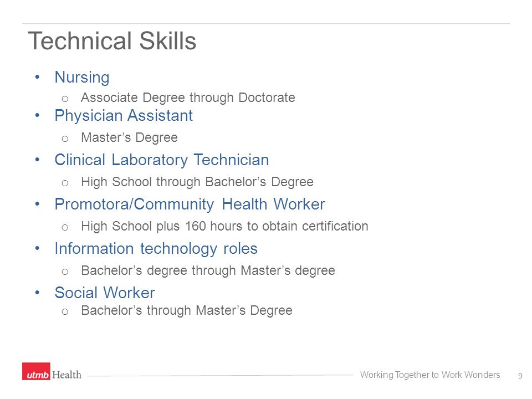Click the utmb Health logo
The width and height of the screenshot is (532, 399).
[52, 371]
